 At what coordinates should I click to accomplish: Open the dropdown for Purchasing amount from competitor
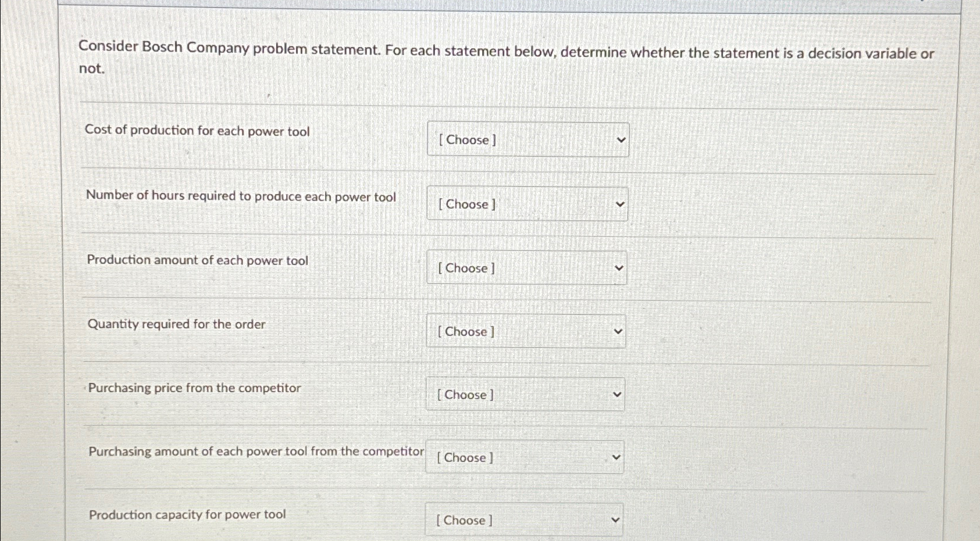(523, 457)
